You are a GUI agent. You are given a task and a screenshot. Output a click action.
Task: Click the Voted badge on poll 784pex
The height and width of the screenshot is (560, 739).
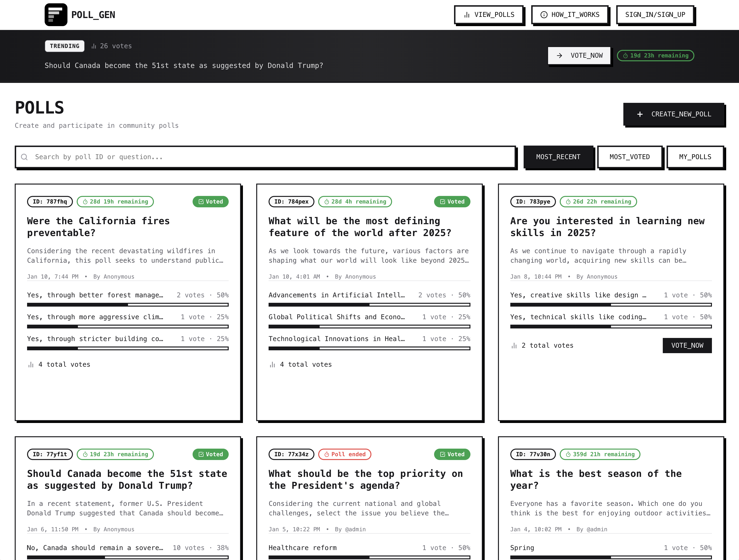tap(452, 201)
